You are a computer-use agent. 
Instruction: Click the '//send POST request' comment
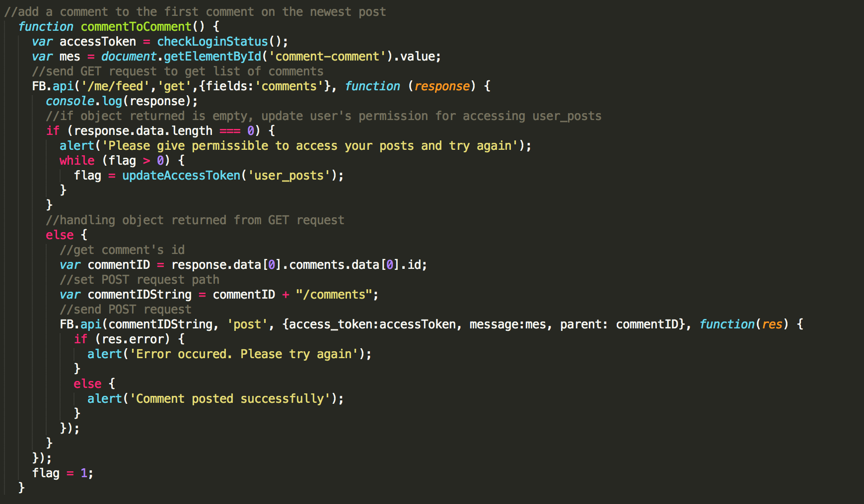coord(125,310)
